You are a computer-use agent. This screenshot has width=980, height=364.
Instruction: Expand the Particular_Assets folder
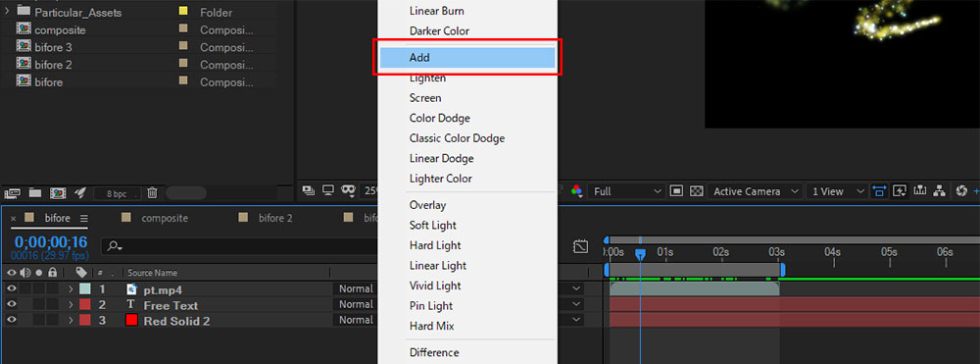coord(7,11)
